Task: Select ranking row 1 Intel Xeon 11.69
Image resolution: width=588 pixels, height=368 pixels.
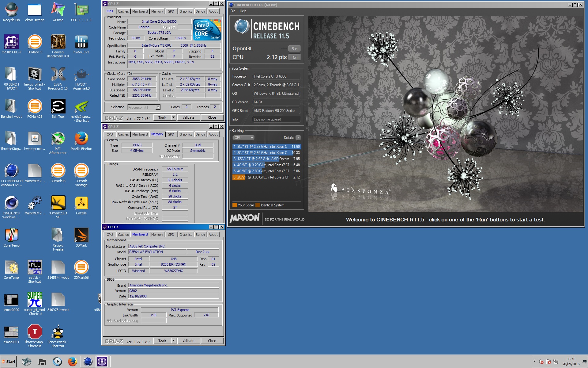Action: click(x=266, y=147)
